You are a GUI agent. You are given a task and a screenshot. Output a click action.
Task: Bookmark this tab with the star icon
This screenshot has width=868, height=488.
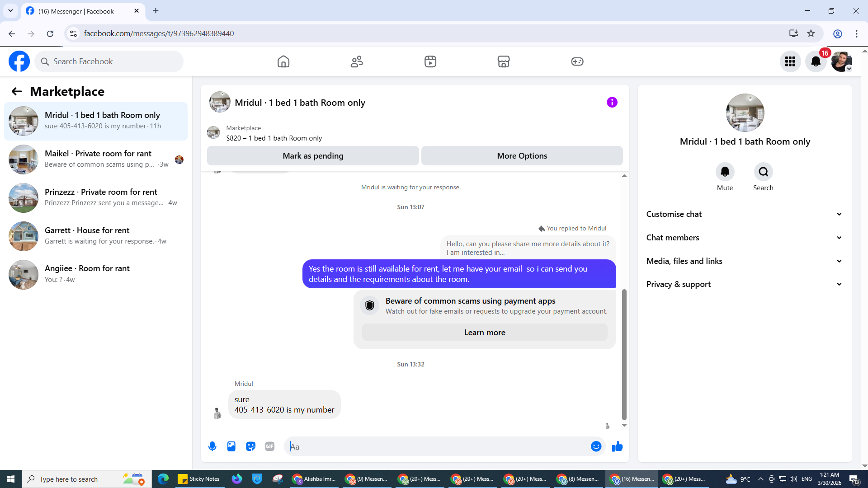pyautogui.click(x=811, y=33)
